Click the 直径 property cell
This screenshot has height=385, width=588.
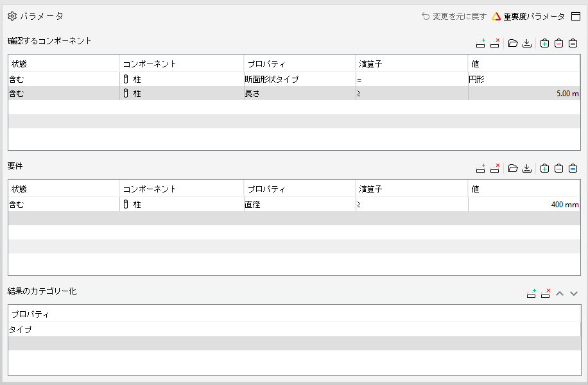tap(300, 204)
